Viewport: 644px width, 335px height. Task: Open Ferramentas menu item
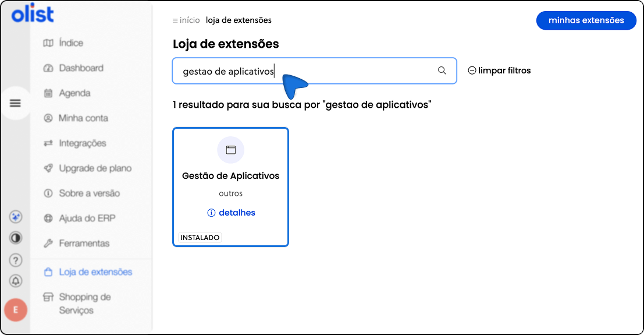click(x=84, y=244)
